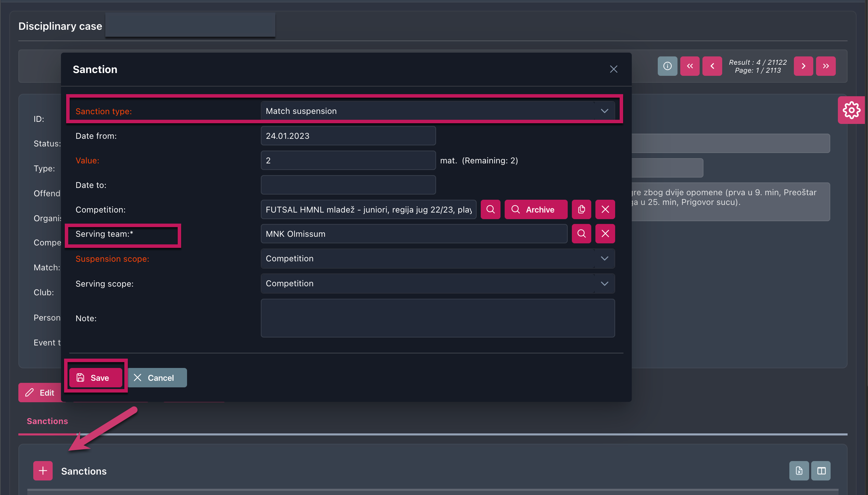Go to the last result page

pyautogui.click(x=826, y=66)
